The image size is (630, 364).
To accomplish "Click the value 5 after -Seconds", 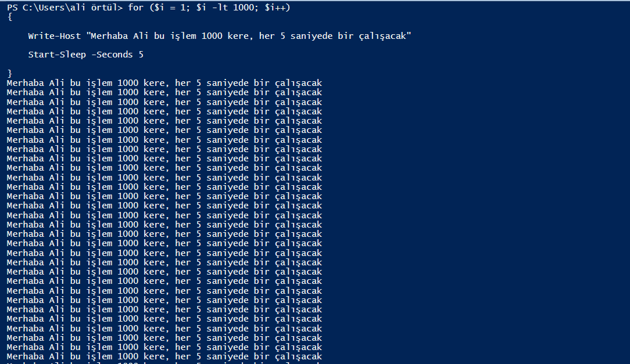I will pyautogui.click(x=141, y=55).
